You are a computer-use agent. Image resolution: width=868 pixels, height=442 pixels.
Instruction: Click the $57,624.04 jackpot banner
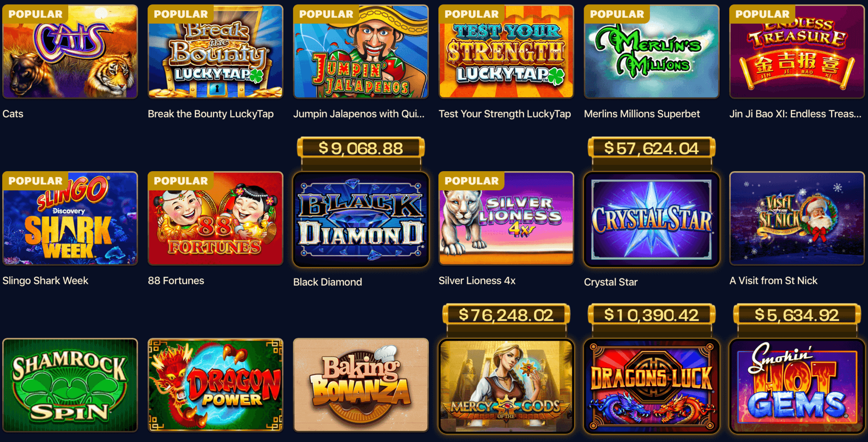[651, 148]
